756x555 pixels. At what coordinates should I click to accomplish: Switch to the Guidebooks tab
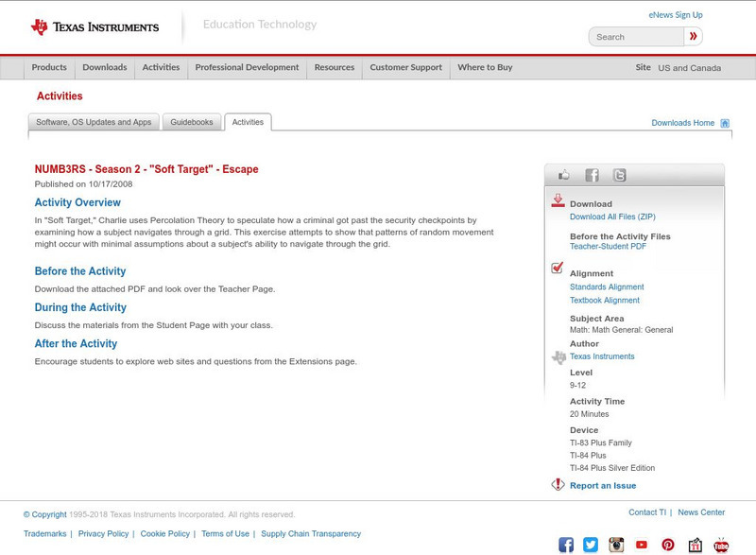[192, 122]
